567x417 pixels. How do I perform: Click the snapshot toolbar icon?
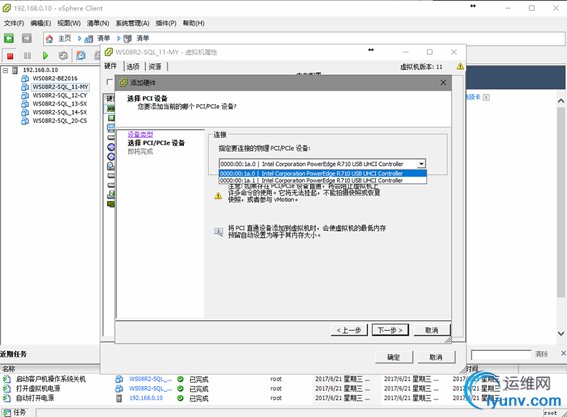click(81, 55)
